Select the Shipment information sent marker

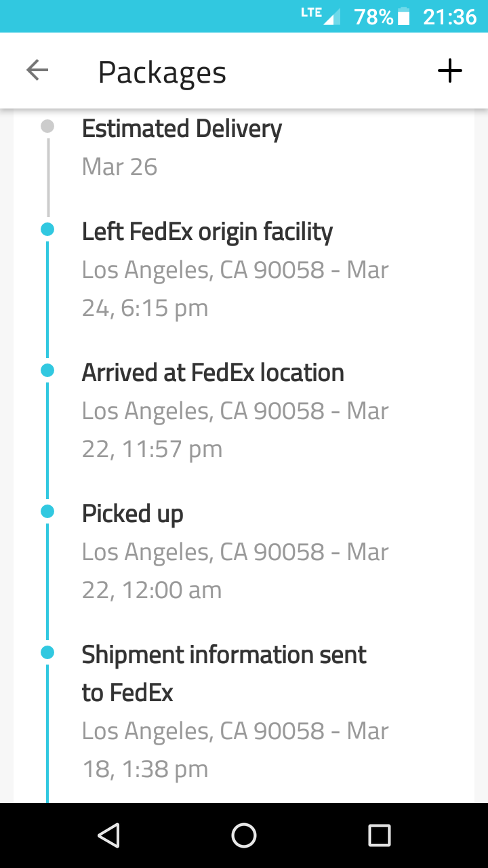(x=47, y=652)
